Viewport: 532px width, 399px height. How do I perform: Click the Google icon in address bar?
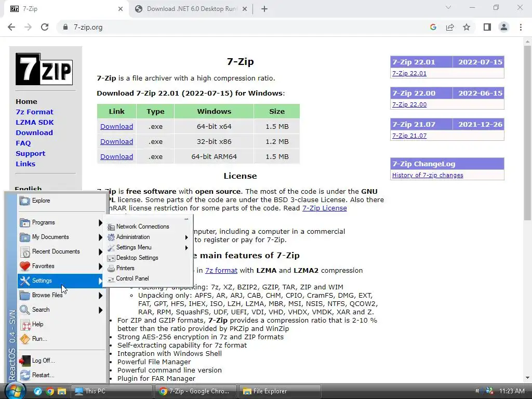433,27
